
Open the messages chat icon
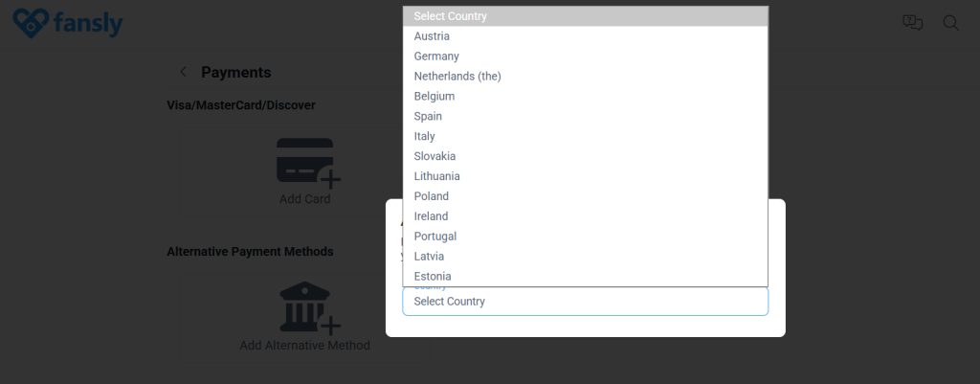coord(912,23)
